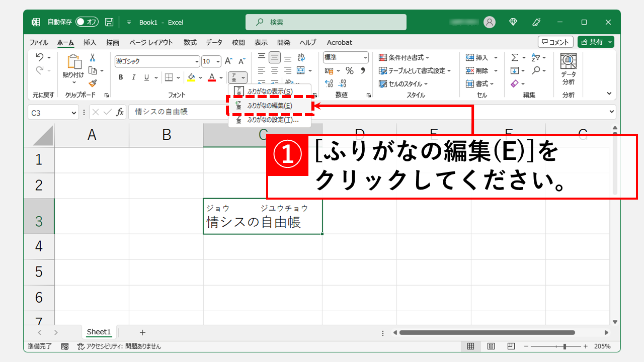Image resolution: width=644 pixels, height=362 pixels.
Task: Switch to Page Layout view in status bar
Action: (x=491, y=346)
